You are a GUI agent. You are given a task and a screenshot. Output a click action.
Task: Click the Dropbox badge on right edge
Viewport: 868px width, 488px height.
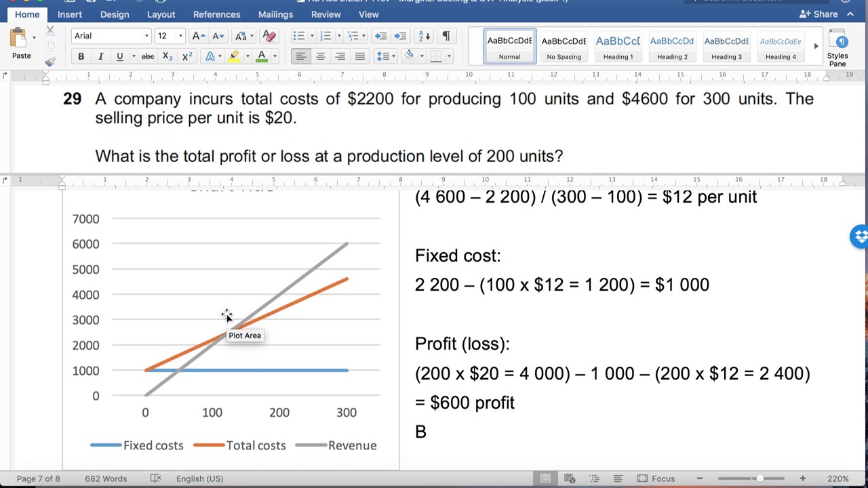pos(860,237)
